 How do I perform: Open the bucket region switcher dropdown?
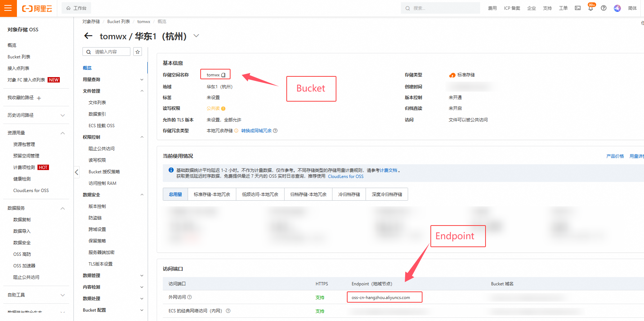pyautogui.click(x=196, y=36)
